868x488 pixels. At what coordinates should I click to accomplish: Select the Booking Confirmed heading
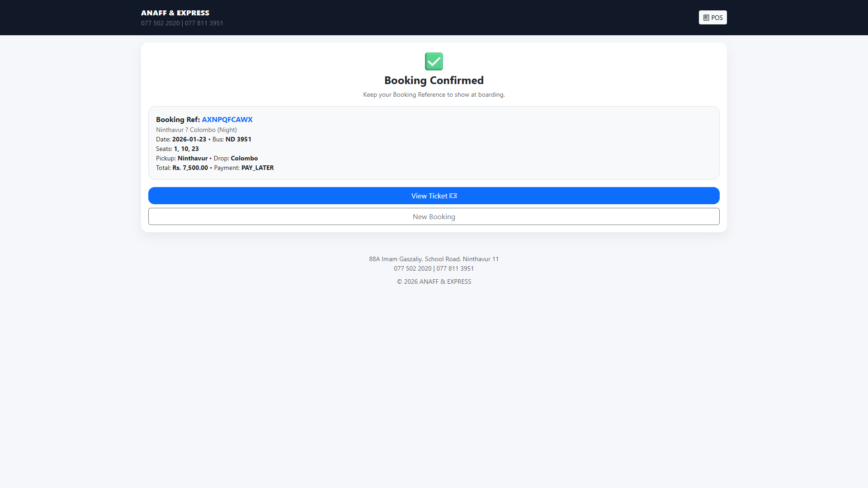tap(434, 80)
